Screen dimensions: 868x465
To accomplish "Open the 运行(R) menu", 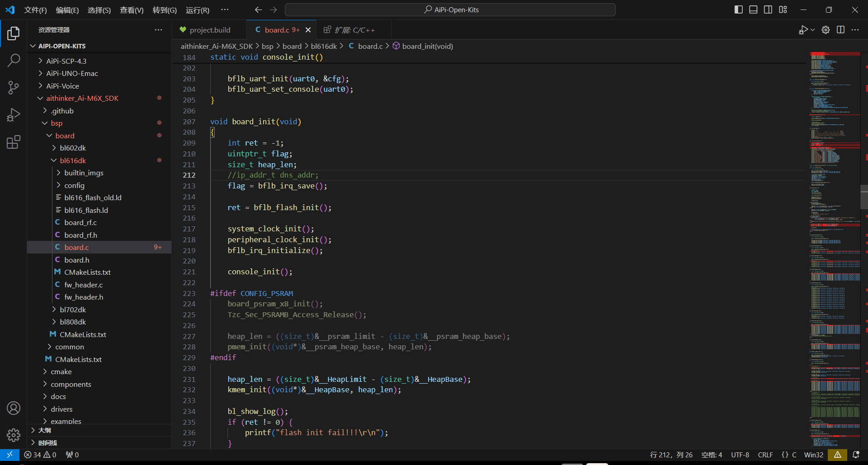I will [x=198, y=10].
